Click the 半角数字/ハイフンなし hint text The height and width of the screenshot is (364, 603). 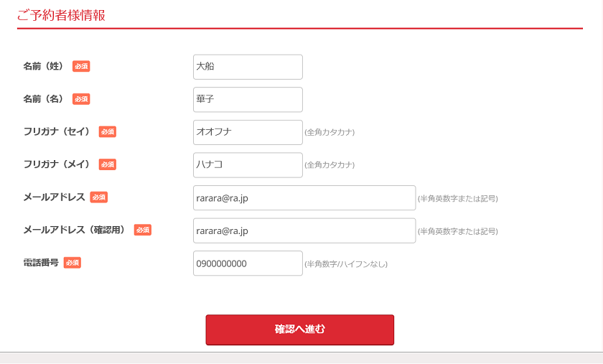pos(346,264)
